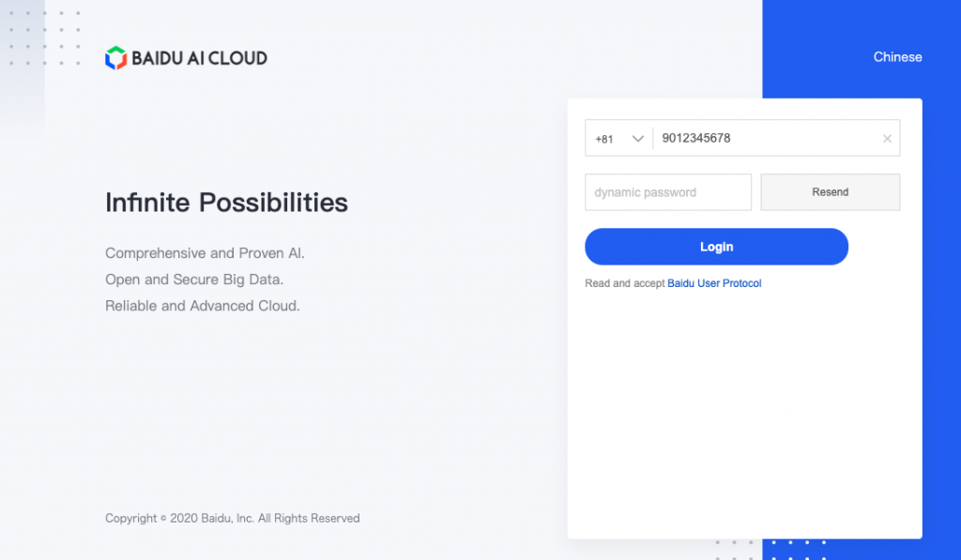Screen dimensions: 961x560
Task: Clear the phone number with the X icon
Action: pyautogui.click(x=887, y=139)
